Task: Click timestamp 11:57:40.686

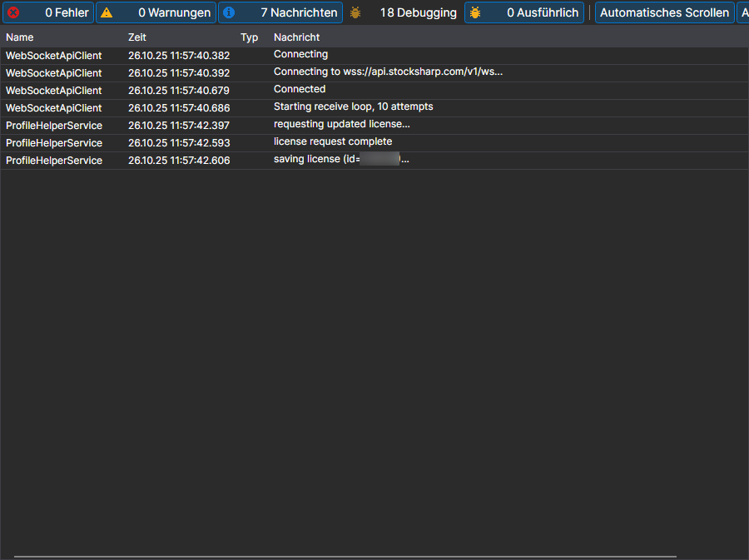Action: pos(179,108)
